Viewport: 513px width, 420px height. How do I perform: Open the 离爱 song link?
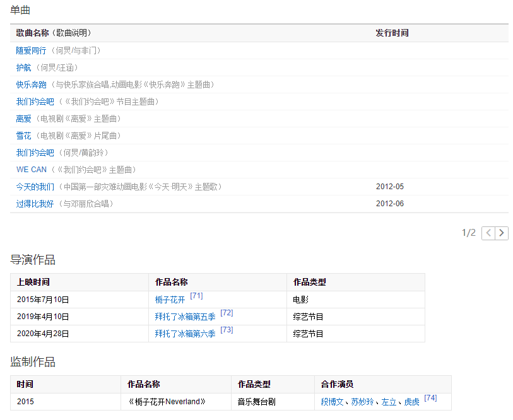click(24, 119)
